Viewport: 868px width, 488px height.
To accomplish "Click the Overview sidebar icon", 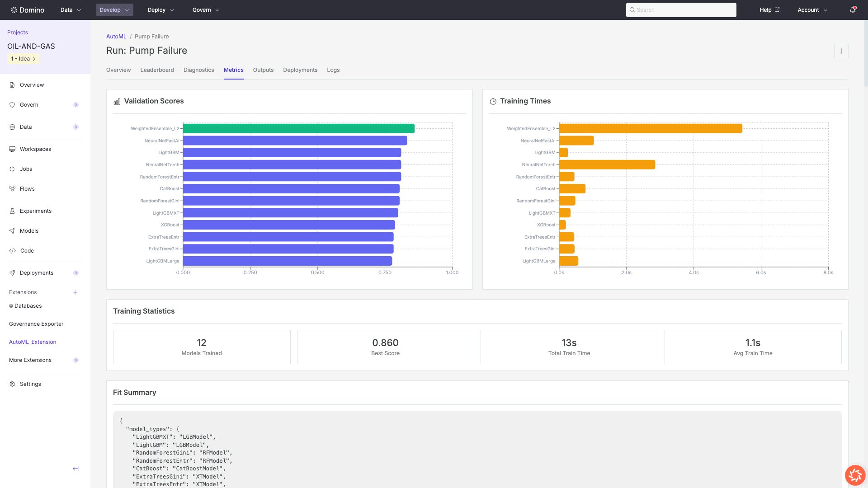I will pos(12,85).
